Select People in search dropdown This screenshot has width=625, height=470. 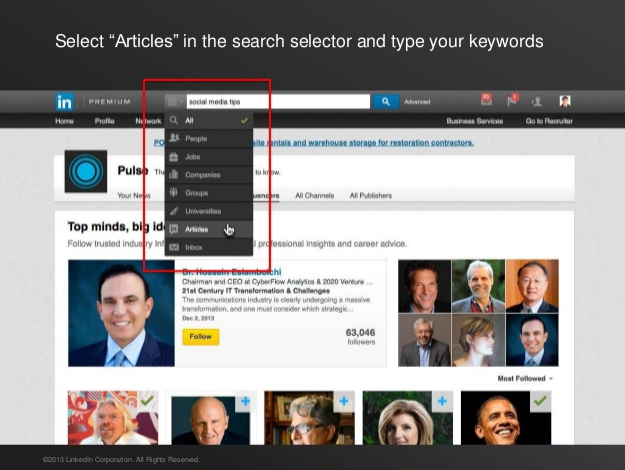point(209,138)
